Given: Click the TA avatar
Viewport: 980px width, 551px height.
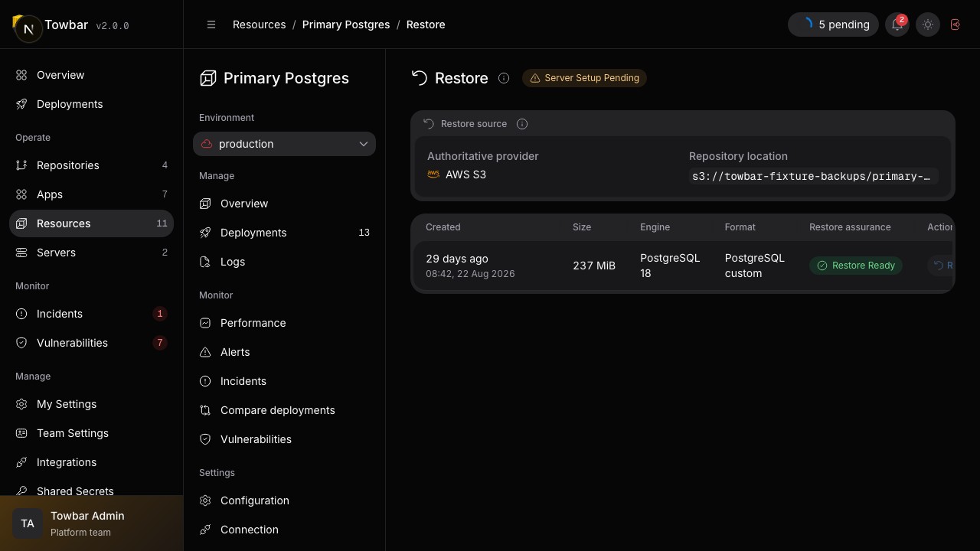Looking at the screenshot, I should 28,523.
